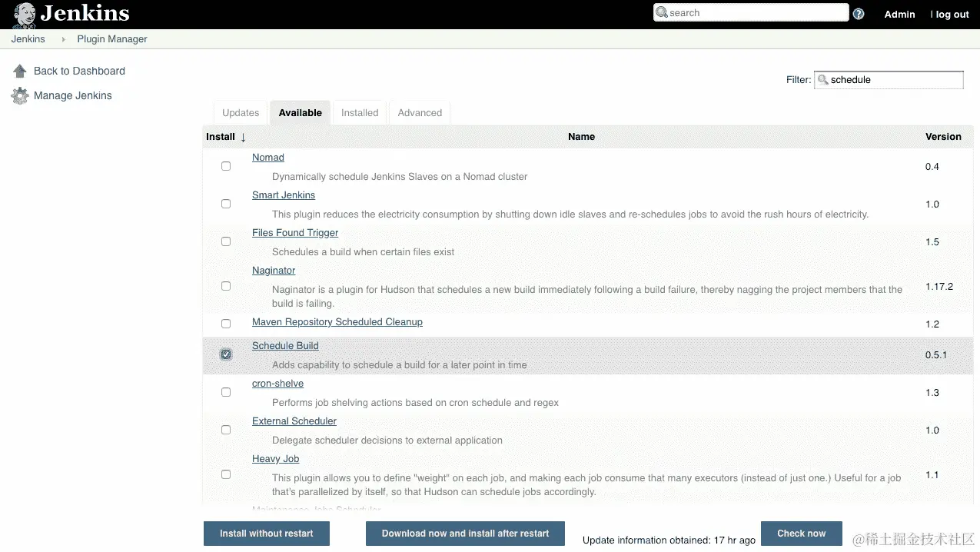Click version 0.5.1 of Schedule Build
The height and width of the screenshot is (552, 980).
tap(936, 355)
